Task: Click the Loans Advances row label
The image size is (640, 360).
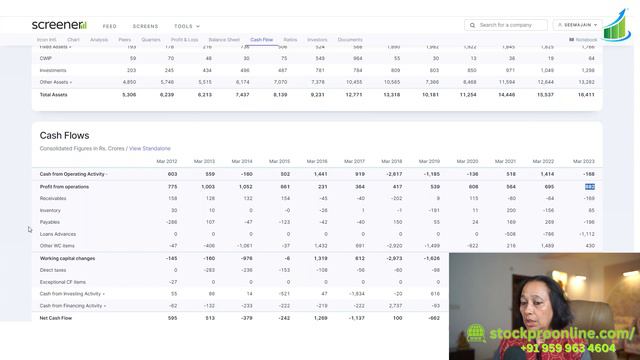Action: (58, 234)
